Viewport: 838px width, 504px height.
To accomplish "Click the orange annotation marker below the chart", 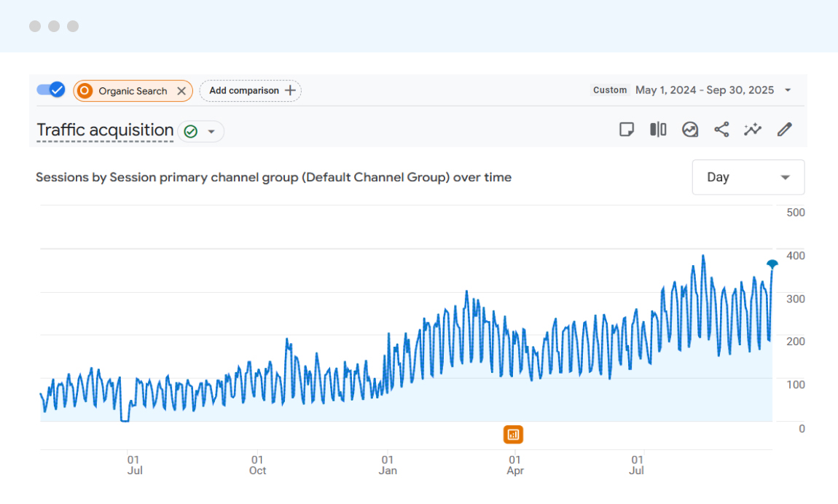I will coord(514,434).
